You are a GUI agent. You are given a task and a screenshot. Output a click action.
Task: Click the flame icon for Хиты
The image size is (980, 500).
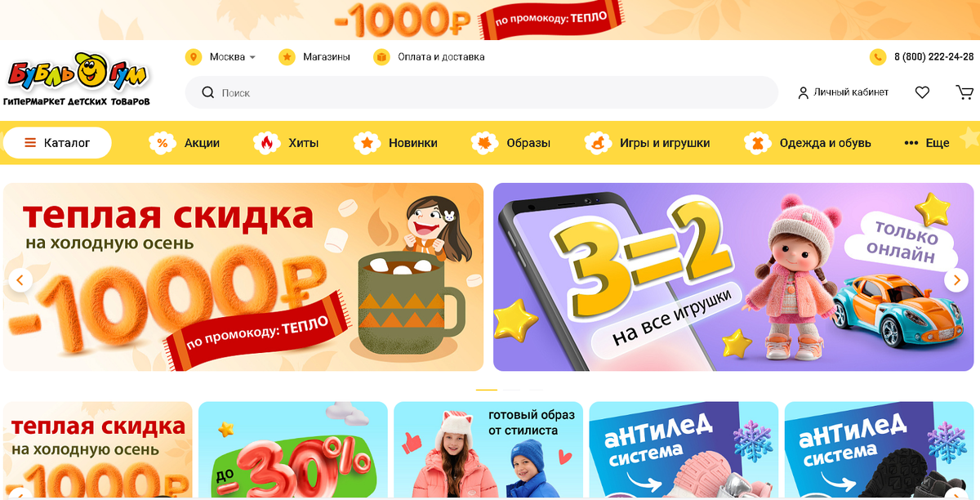pos(265,143)
